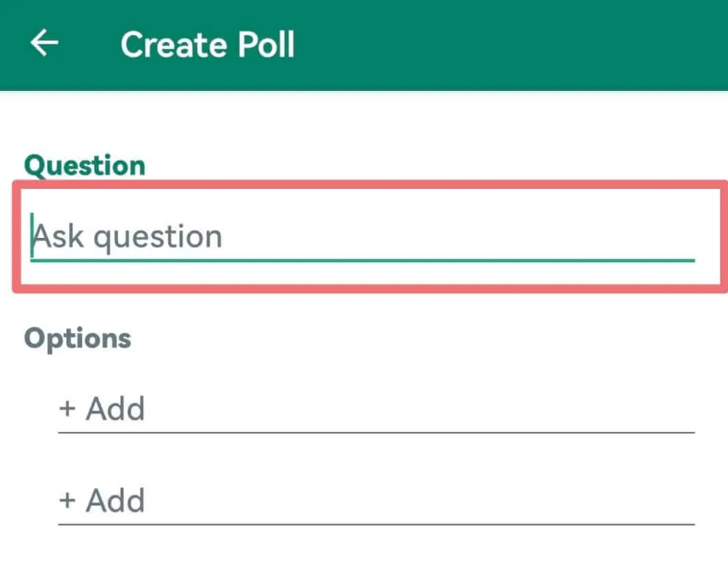This screenshot has height=564, width=728.
Task: Click the plus sign in second option
Action: (x=67, y=501)
